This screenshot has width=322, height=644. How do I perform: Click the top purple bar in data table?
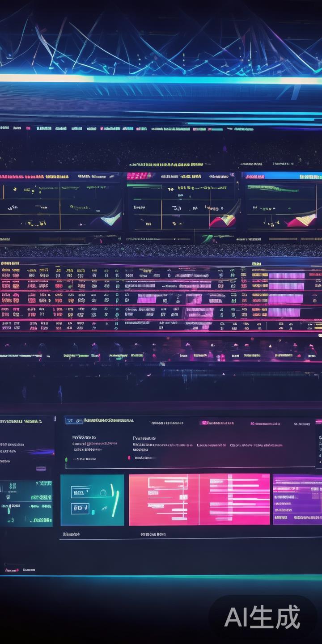click(x=286, y=275)
